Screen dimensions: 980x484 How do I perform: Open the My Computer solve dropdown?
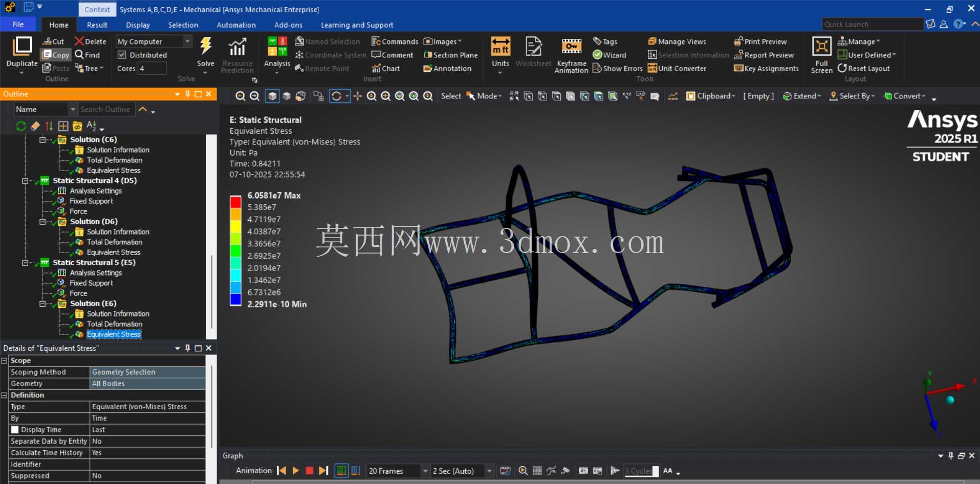tap(187, 41)
